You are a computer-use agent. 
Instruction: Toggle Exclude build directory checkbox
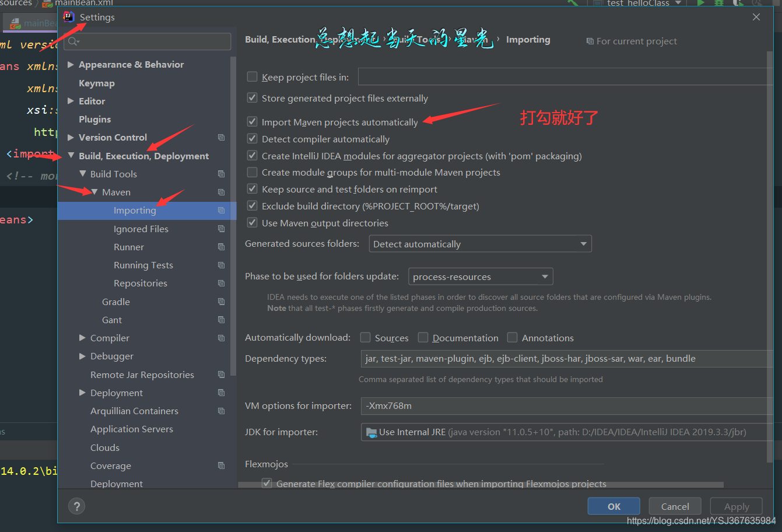pyautogui.click(x=252, y=205)
